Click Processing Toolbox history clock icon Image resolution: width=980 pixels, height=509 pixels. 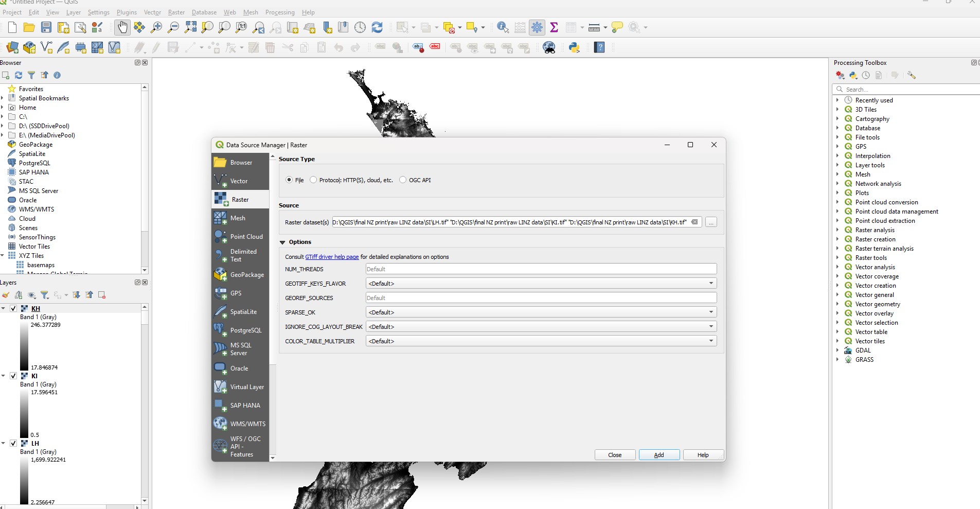[866, 75]
